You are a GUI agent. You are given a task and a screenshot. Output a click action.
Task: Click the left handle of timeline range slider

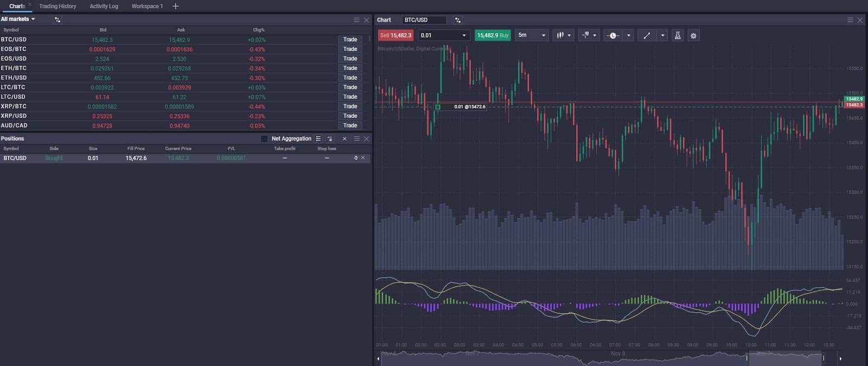click(747, 358)
